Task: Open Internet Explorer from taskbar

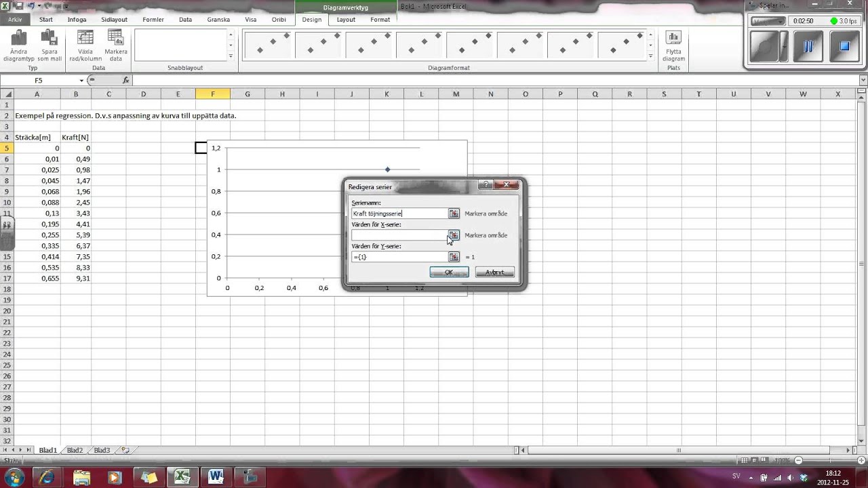Action: [x=48, y=476]
